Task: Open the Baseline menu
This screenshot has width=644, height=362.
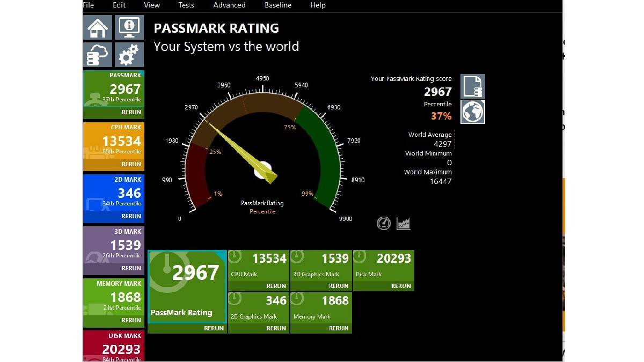Action: (277, 5)
